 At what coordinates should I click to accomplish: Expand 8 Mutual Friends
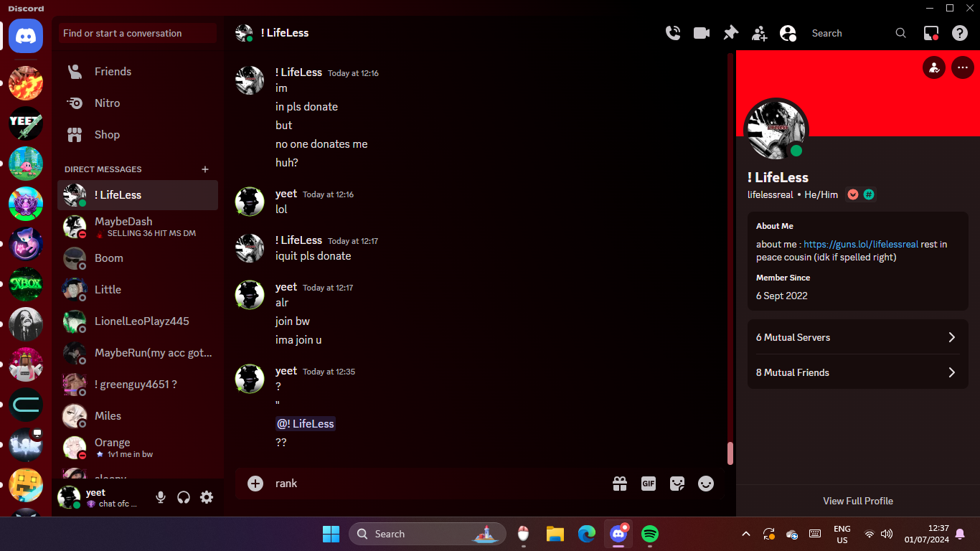[857, 372]
